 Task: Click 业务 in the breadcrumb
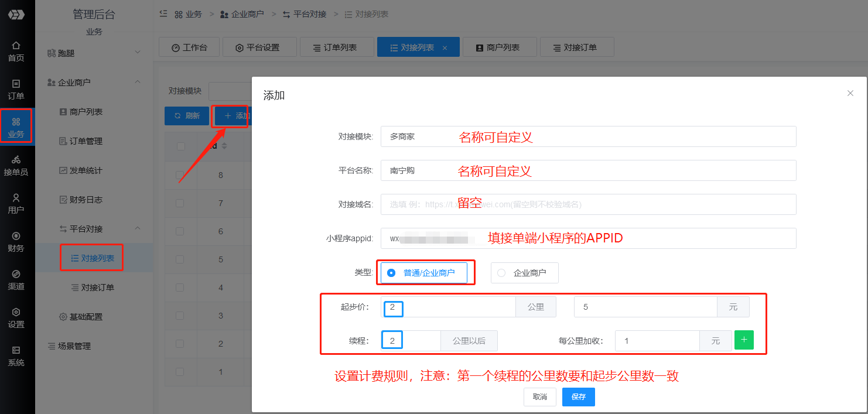click(x=188, y=13)
